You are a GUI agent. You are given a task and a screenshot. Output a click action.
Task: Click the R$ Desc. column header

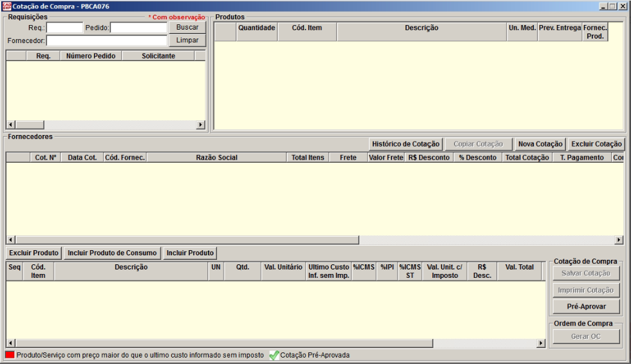(x=482, y=271)
